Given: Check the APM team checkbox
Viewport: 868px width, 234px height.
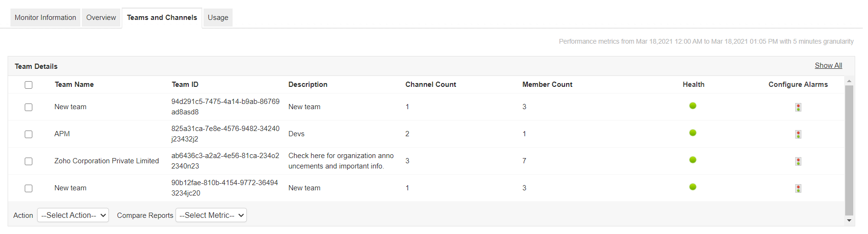Looking at the screenshot, I should pyautogui.click(x=29, y=134).
